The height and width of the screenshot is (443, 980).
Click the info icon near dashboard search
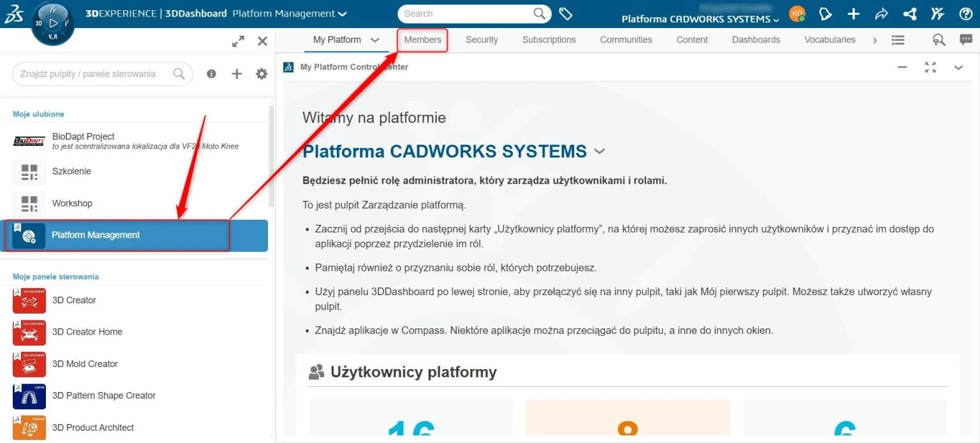click(x=211, y=74)
